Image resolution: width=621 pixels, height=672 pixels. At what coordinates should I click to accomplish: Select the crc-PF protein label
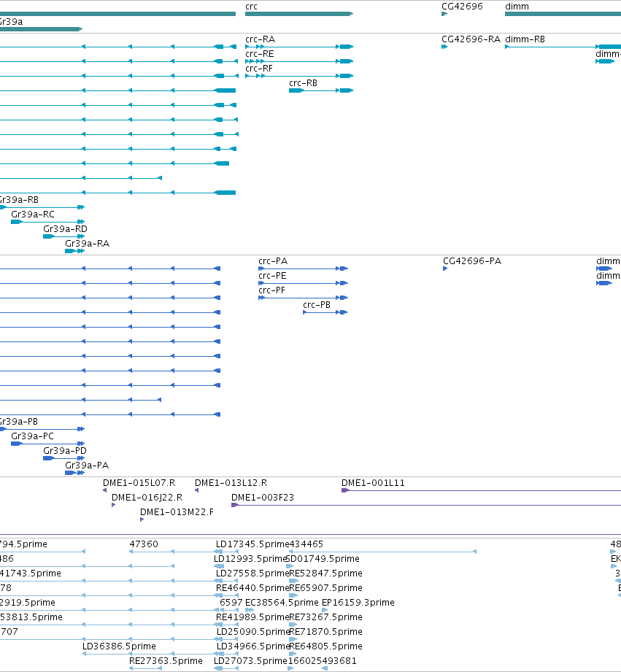coord(271,290)
